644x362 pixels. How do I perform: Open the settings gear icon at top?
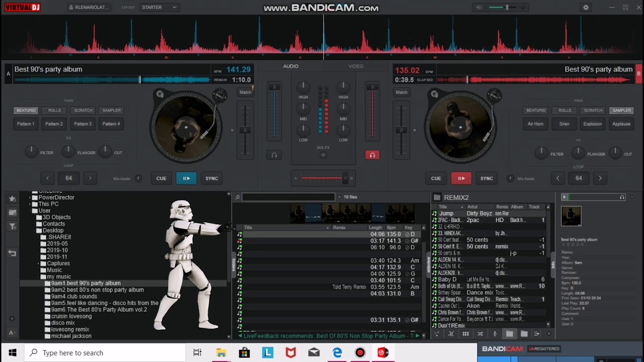coord(586,8)
